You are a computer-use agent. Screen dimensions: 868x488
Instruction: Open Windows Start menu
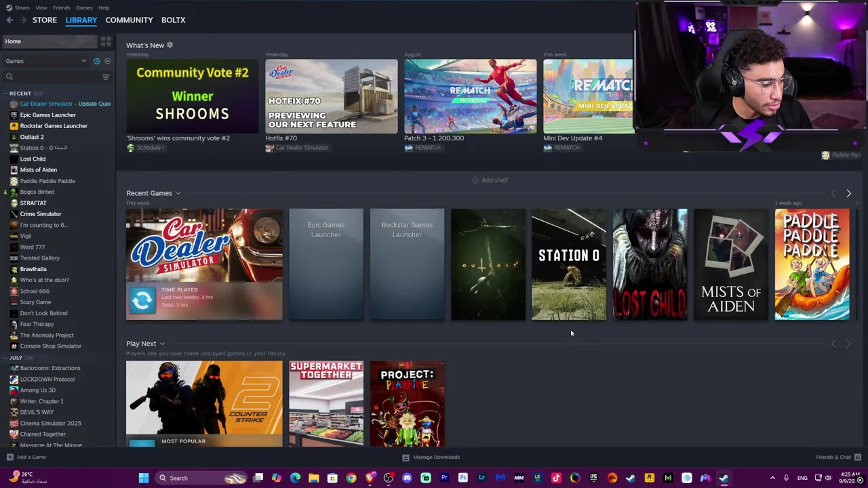pos(144,479)
